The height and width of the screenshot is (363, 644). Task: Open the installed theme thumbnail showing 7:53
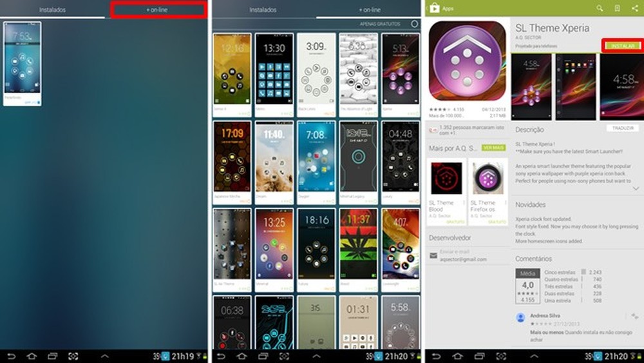22,64
